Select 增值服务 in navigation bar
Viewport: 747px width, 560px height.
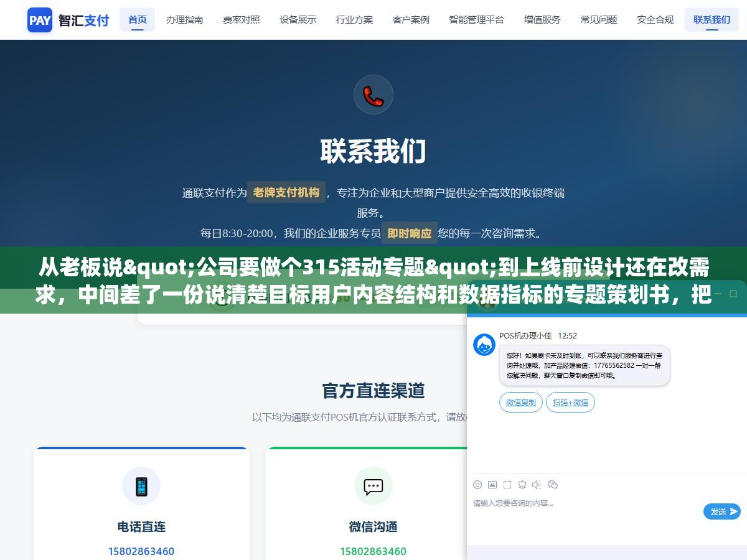[542, 19]
